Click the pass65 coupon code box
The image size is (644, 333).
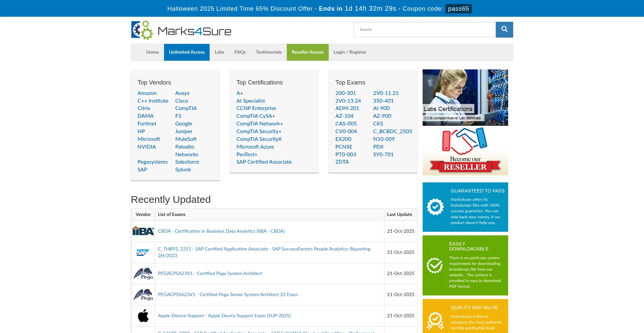(x=458, y=9)
